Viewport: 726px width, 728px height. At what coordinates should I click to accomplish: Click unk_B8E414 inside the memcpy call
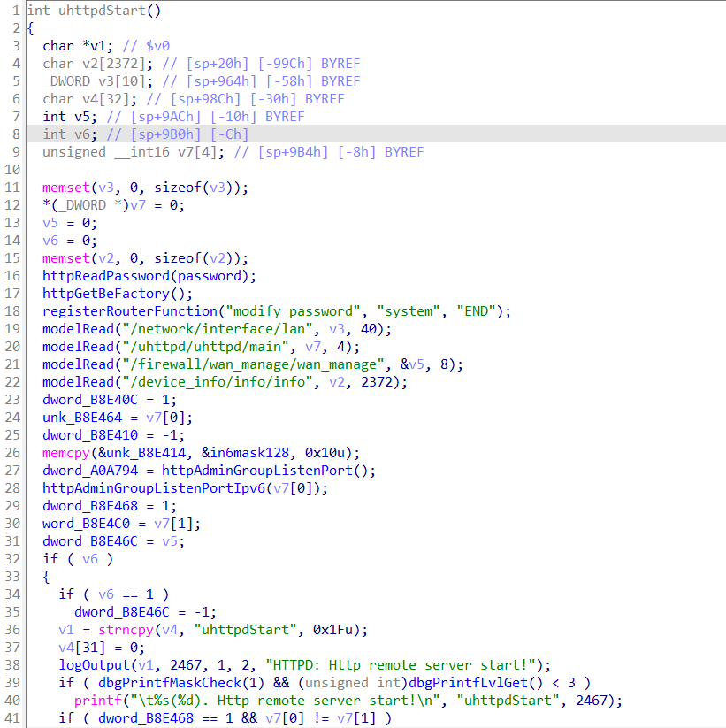point(146,453)
